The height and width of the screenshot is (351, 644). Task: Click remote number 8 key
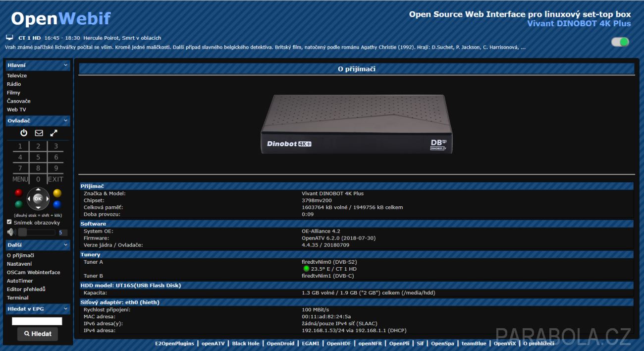(38, 168)
